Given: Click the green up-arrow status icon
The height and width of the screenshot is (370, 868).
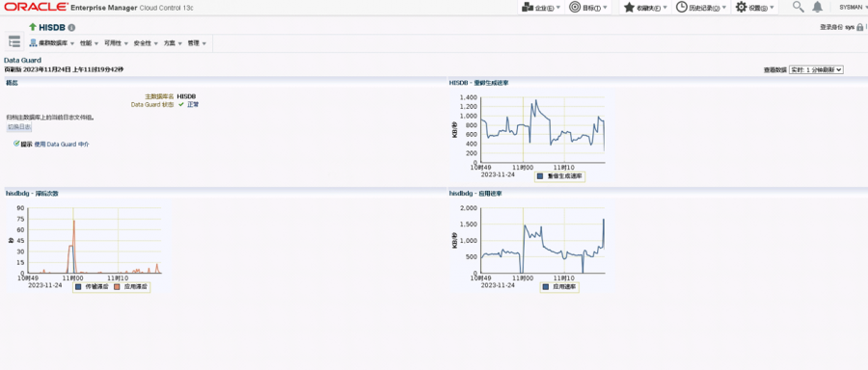Looking at the screenshot, I should click(x=32, y=27).
